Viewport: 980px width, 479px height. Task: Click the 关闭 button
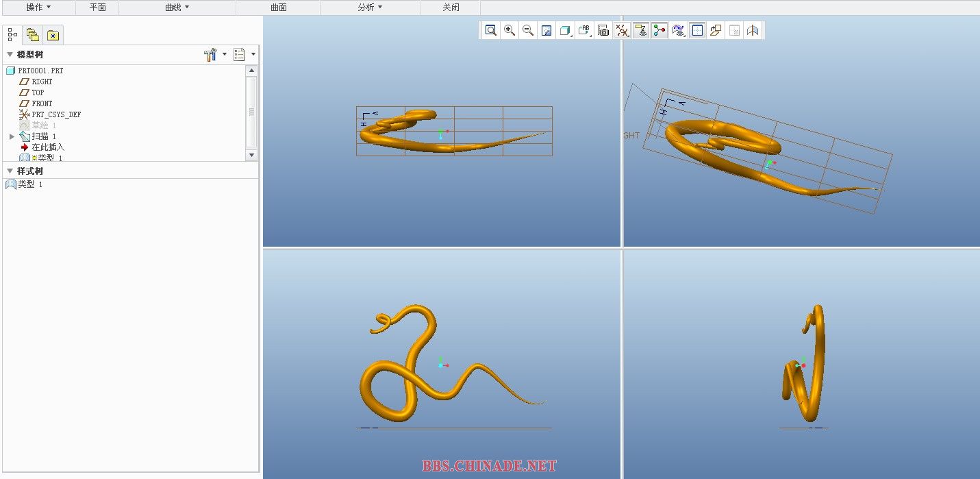tap(451, 8)
